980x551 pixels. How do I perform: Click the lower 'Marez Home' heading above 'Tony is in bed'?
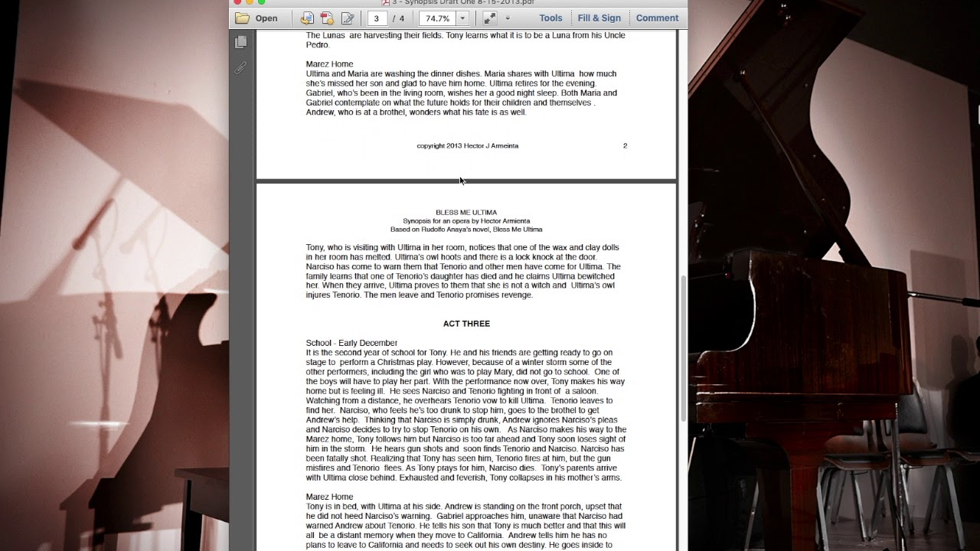coord(329,497)
